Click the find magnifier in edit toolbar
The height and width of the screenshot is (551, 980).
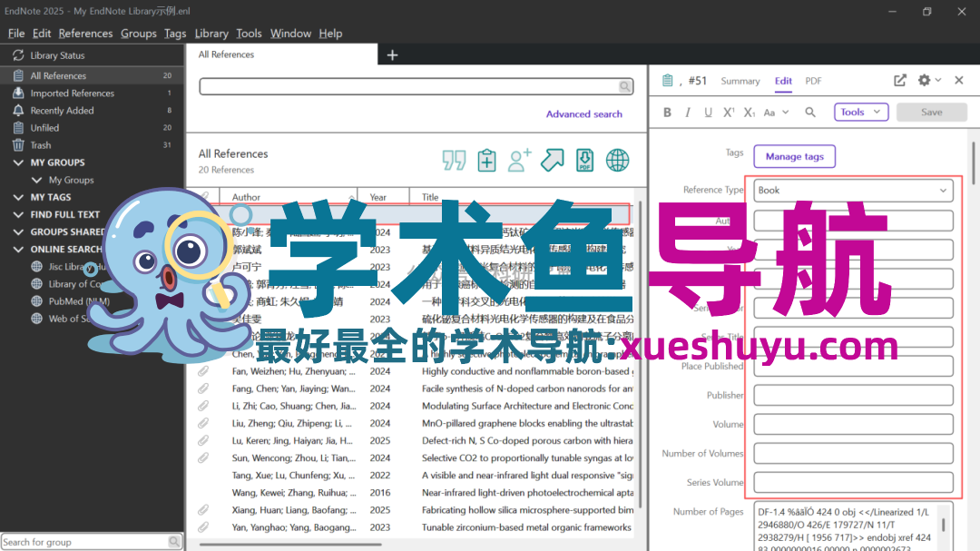(810, 112)
